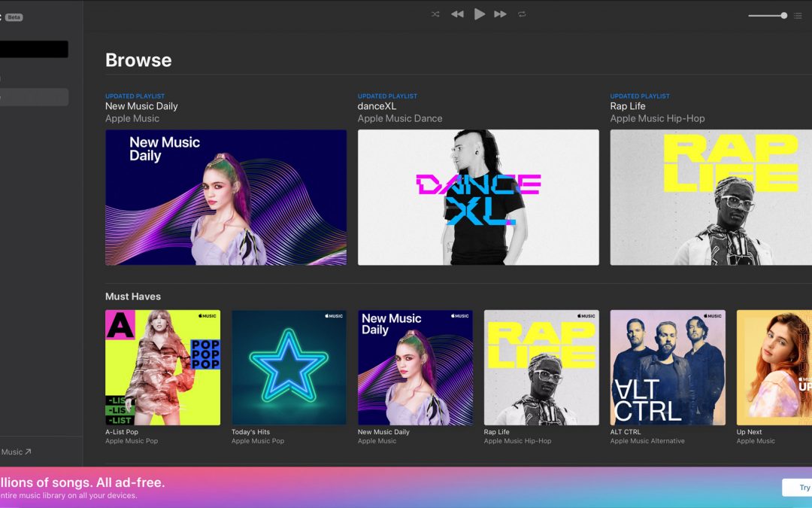
Task: Enable shuffle playback
Action: pyautogui.click(x=435, y=14)
